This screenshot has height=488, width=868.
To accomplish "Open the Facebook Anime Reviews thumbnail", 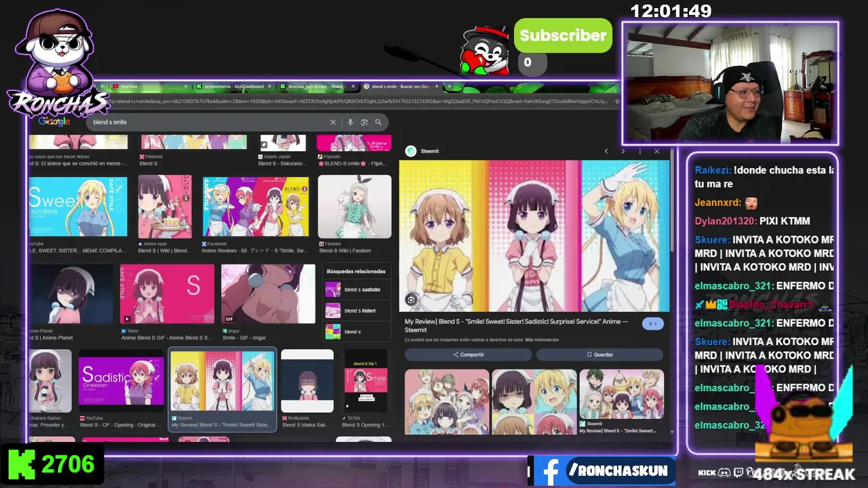I will [256, 206].
